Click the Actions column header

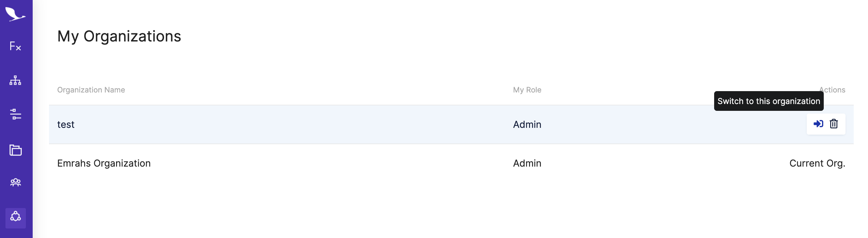[x=832, y=90]
